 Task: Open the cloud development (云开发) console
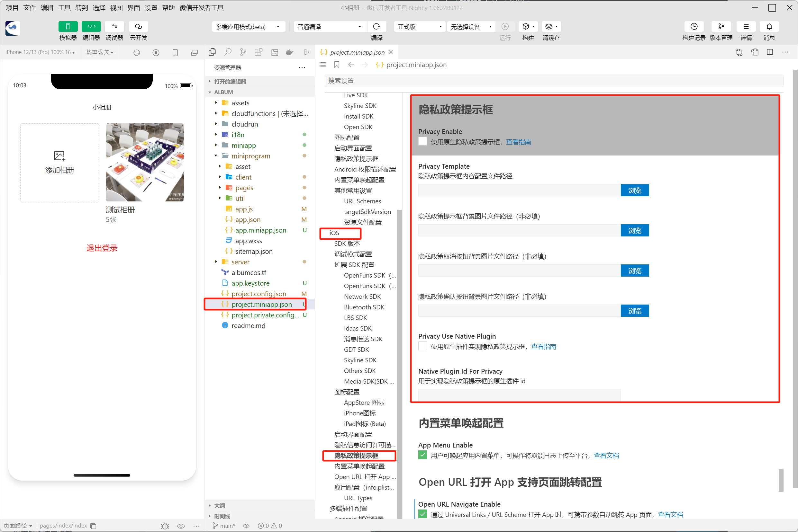pos(138,26)
